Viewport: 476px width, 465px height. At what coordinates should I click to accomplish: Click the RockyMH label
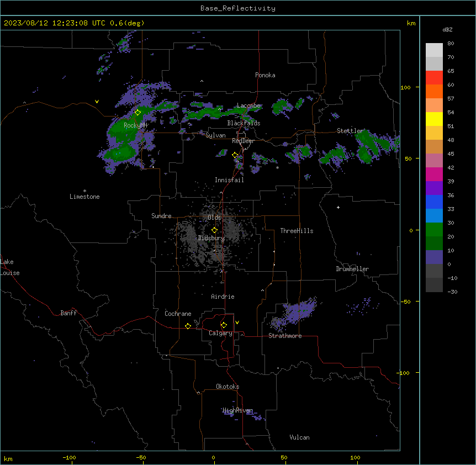click(135, 125)
